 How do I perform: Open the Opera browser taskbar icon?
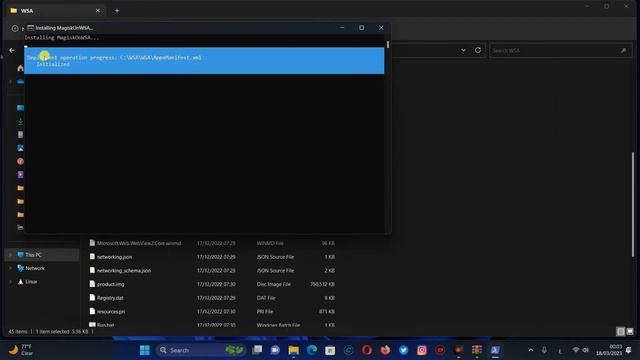pyautogui.click(x=367, y=350)
